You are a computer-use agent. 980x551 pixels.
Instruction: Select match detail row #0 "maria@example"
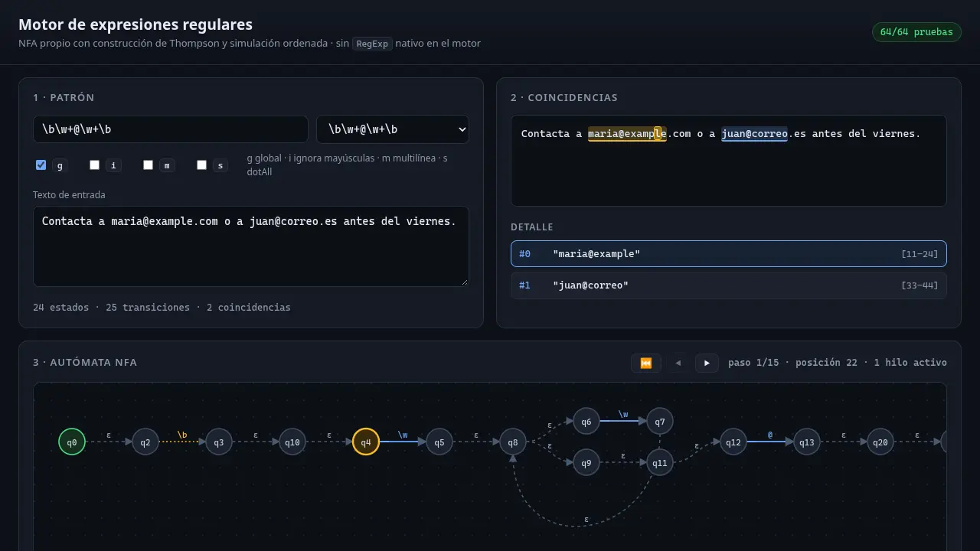coord(729,254)
